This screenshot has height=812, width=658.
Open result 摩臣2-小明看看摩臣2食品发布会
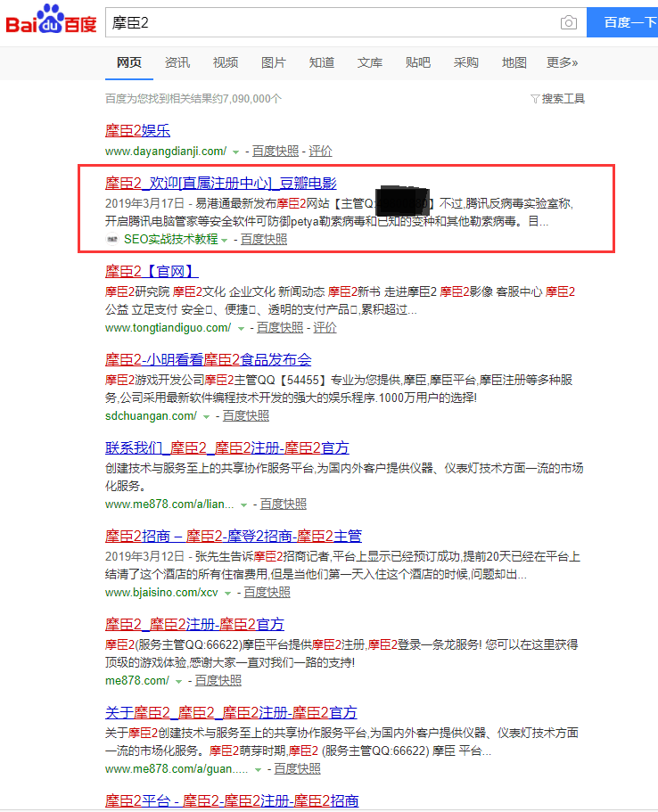click(x=209, y=360)
